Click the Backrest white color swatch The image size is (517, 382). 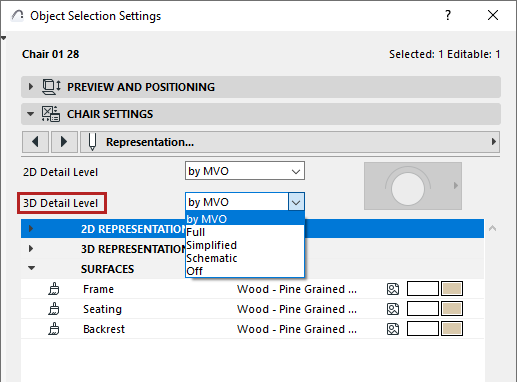pyautogui.click(x=423, y=329)
